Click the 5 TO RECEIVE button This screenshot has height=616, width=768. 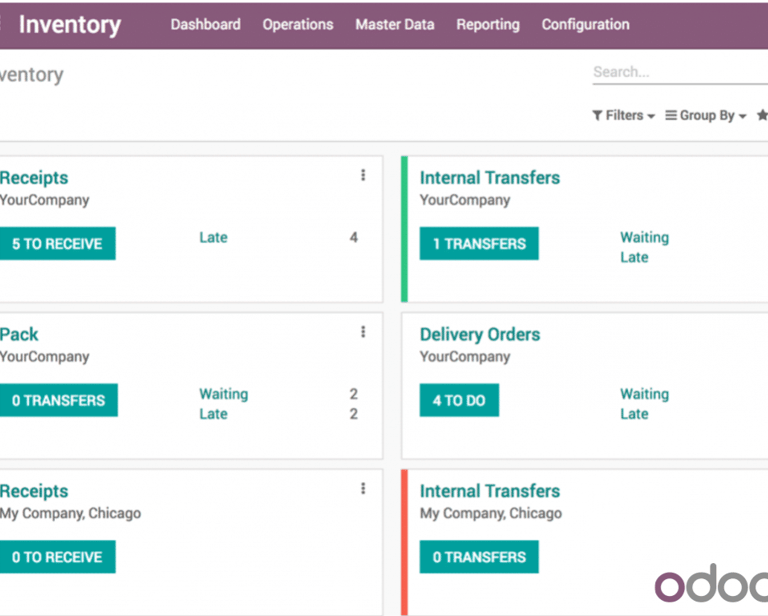(57, 243)
